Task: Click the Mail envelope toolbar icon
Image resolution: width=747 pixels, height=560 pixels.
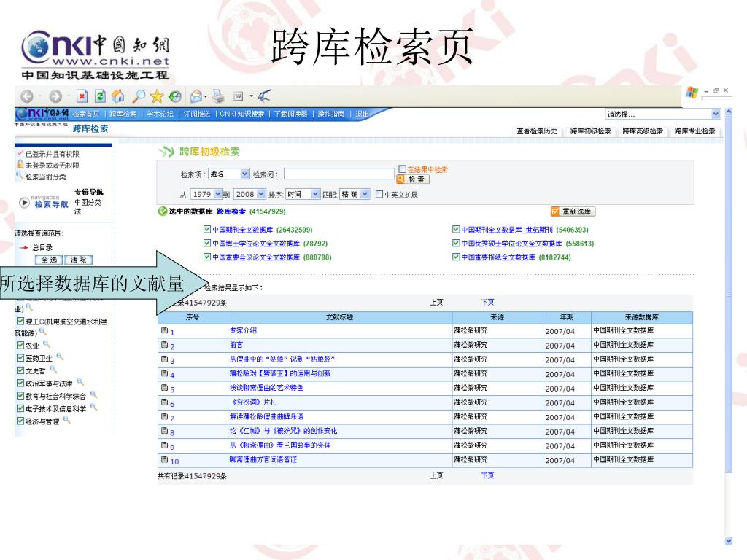Action: (196, 97)
